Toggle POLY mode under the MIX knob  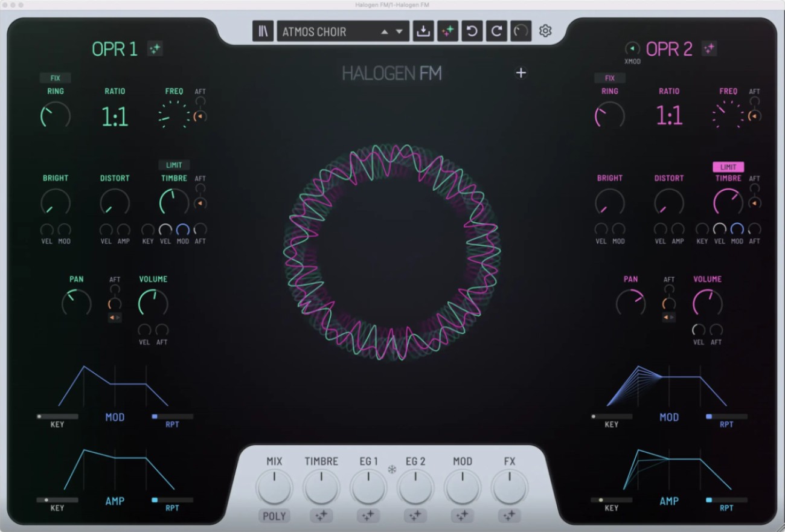(x=274, y=516)
